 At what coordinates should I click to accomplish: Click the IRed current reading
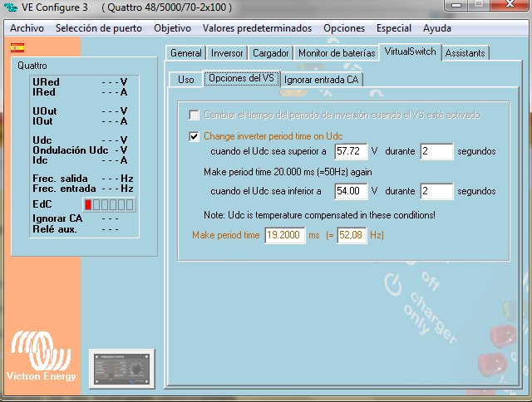(x=115, y=92)
